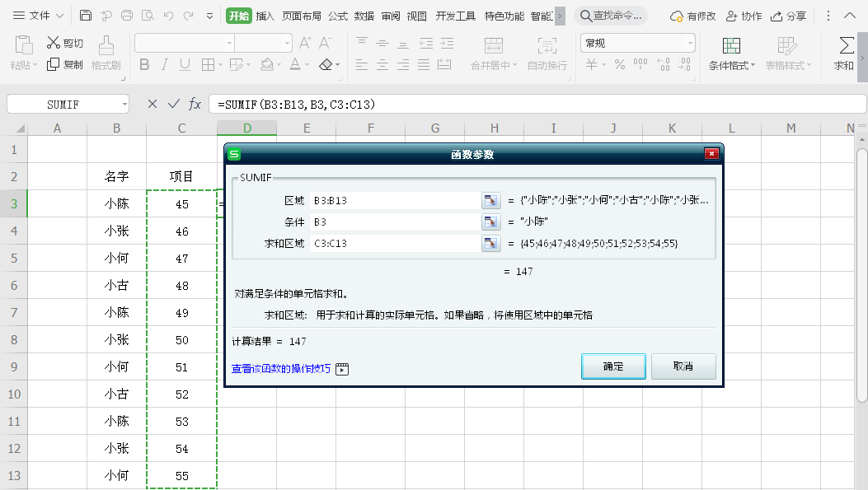
Task: Click the 确定 button in dialog
Action: [x=613, y=366]
